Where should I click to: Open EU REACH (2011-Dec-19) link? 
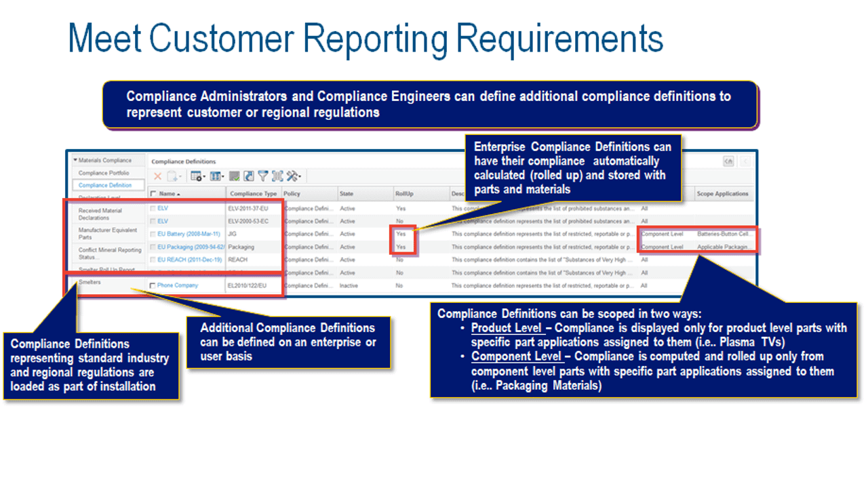click(189, 260)
